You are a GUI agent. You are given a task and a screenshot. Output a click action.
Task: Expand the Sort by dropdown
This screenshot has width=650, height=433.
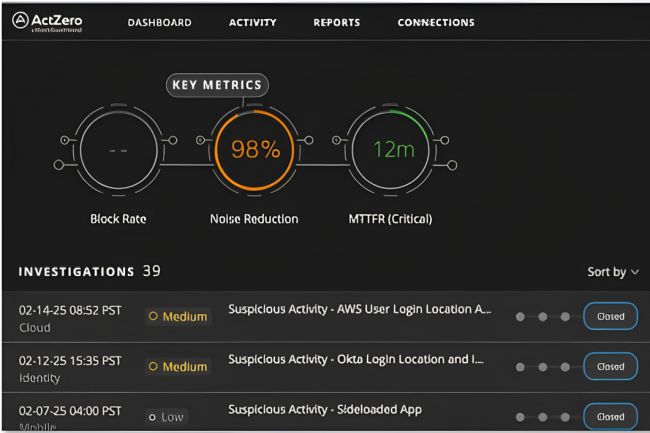[612, 272]
